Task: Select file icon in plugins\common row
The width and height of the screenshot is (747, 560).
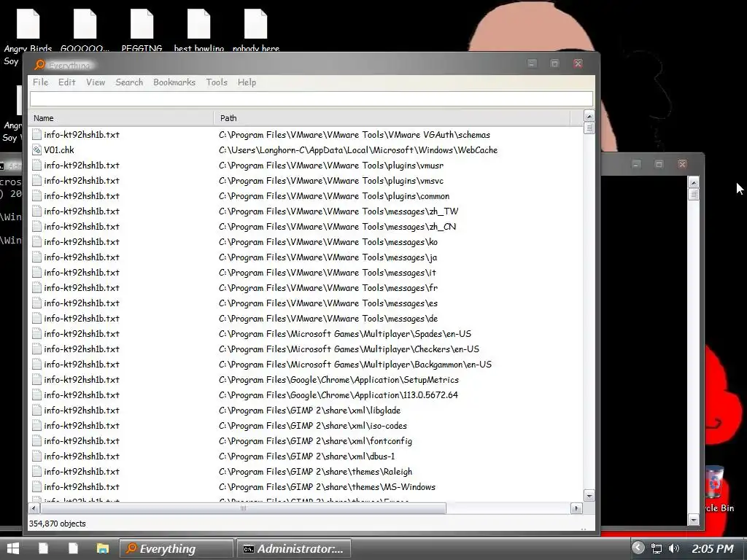Action: (36, 195)
